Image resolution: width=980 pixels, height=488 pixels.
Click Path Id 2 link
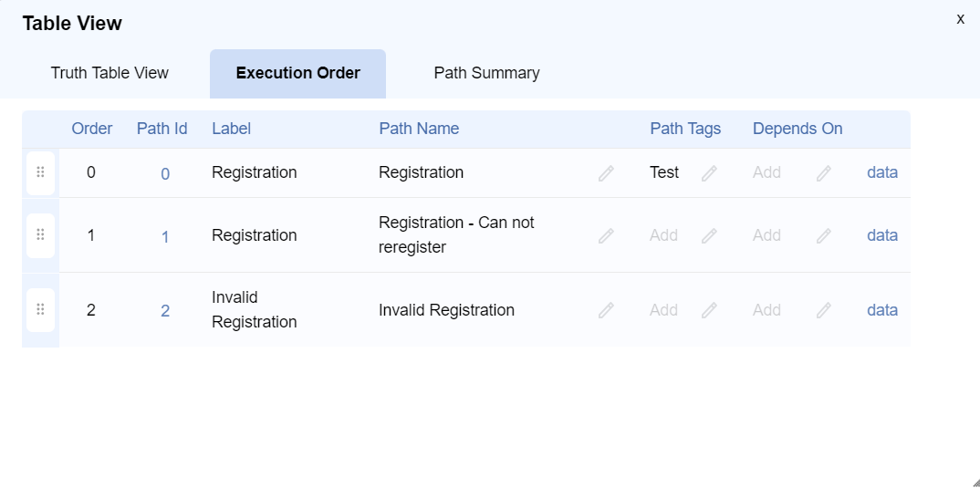coord(165,311)
